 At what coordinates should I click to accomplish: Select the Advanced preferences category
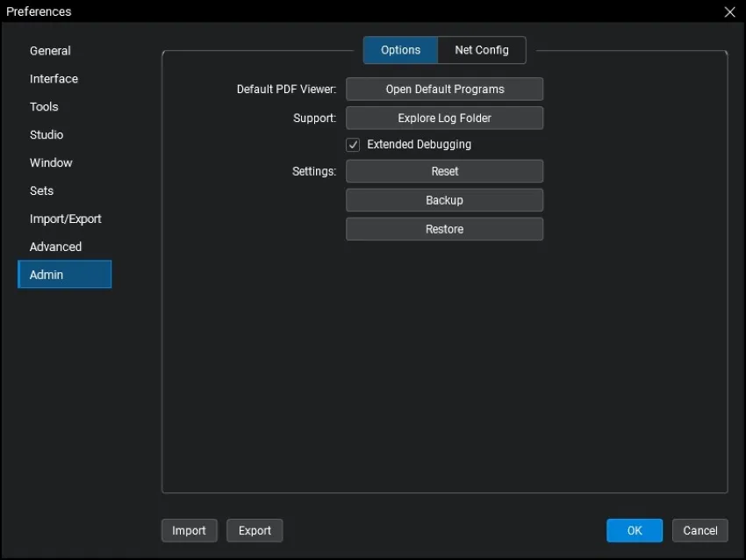point(55,247)
